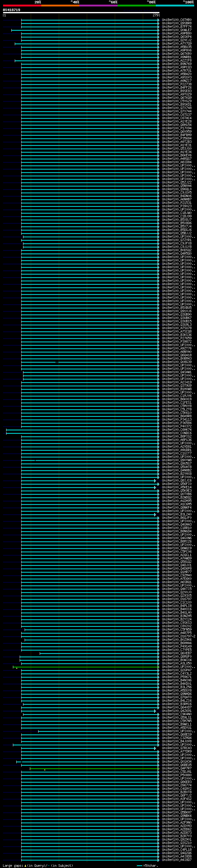
Task: Select the UniRef100_Q7X748 label
Action: coord(176,108)
